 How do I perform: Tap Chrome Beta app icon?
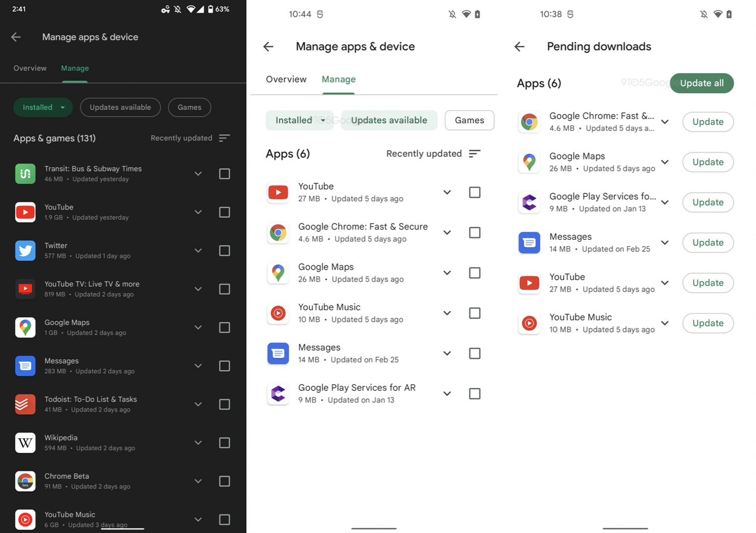pos(25,481)
